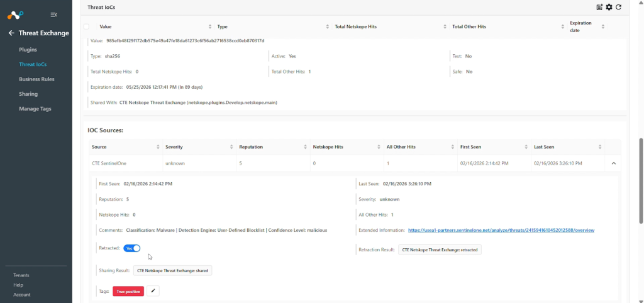Toggle the Retracted switch
Image resolution: width=644 pixels, height=303 pixels.
(x=132, y=248)
